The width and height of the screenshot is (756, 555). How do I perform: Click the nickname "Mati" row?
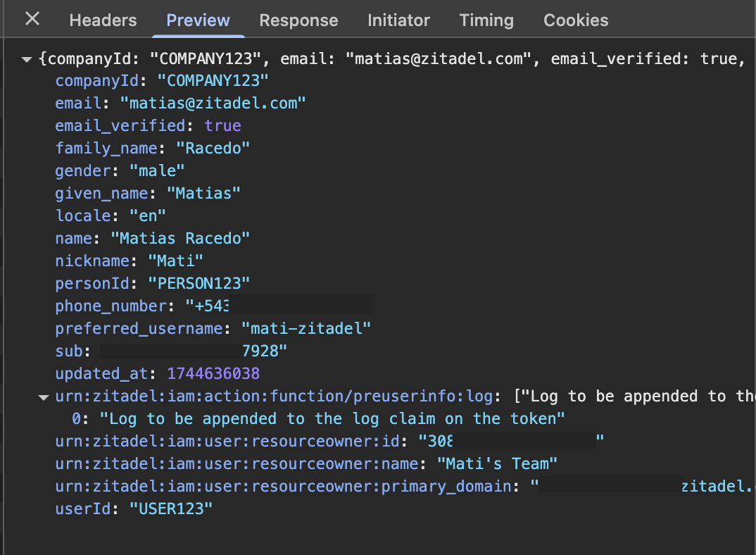(x=130, y=261)
